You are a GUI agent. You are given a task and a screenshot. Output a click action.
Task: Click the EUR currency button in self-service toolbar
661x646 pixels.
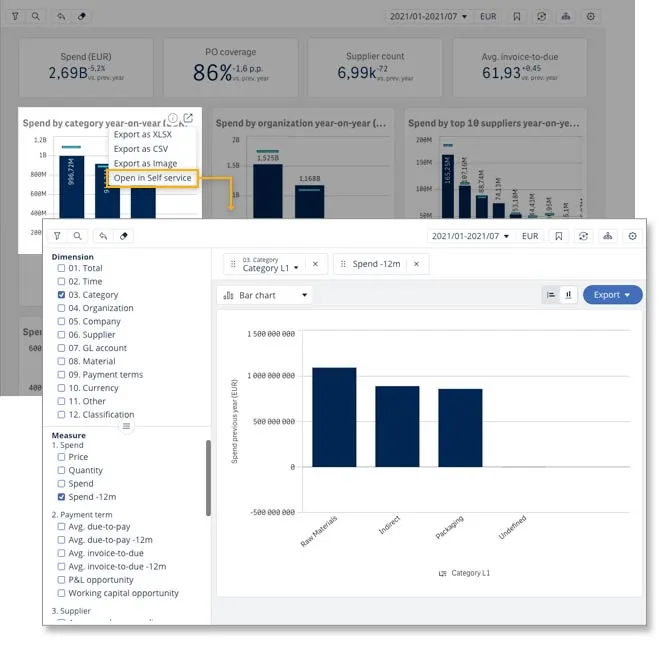pos(530,236)
